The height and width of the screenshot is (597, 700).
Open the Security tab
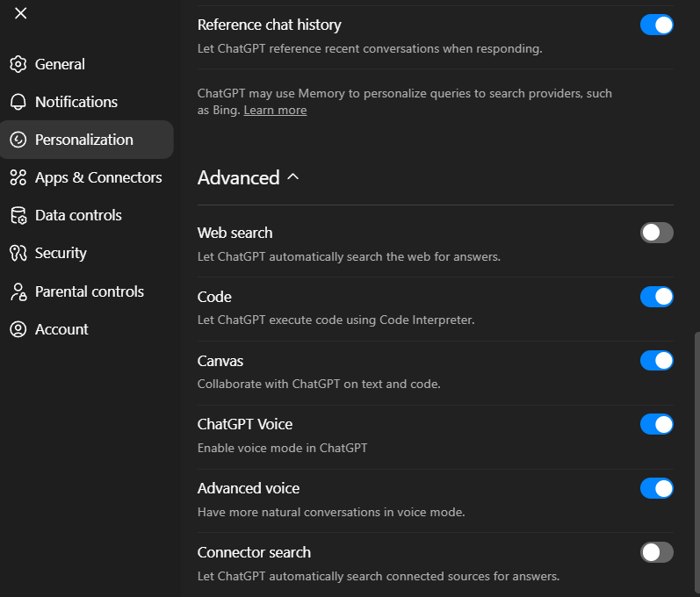point(87,253)
